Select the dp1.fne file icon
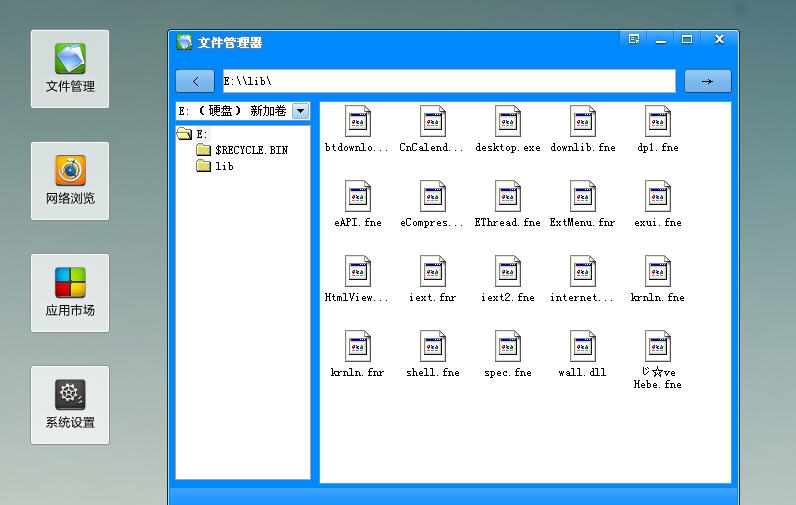The image size is (796, 505). point(658,121)
